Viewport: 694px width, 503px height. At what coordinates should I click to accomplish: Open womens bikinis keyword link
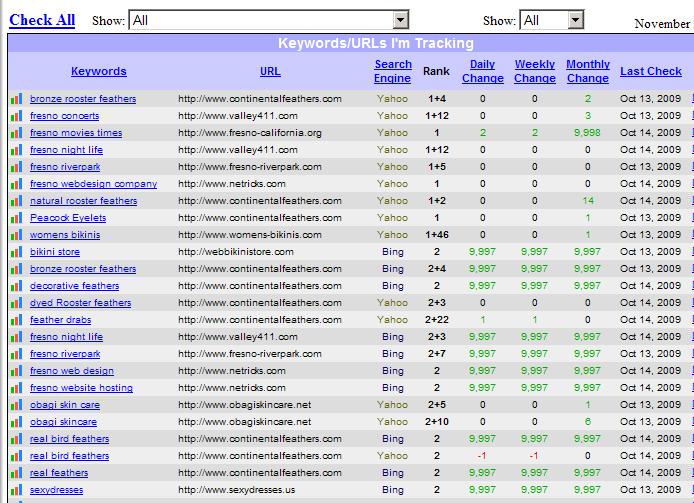tap(65, 235)
